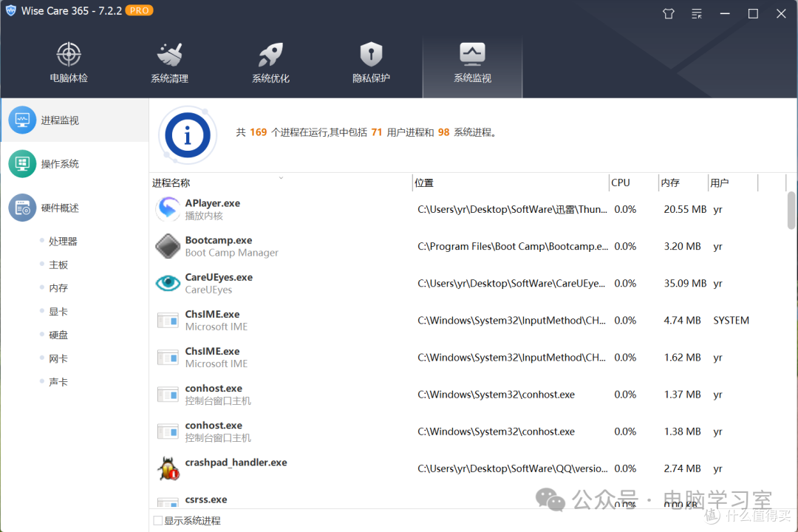The height and width of the screenshot is (532, 798).
Task: Click the 1.62 MB ChsIME.exe window icon
Action: point(168,358)
